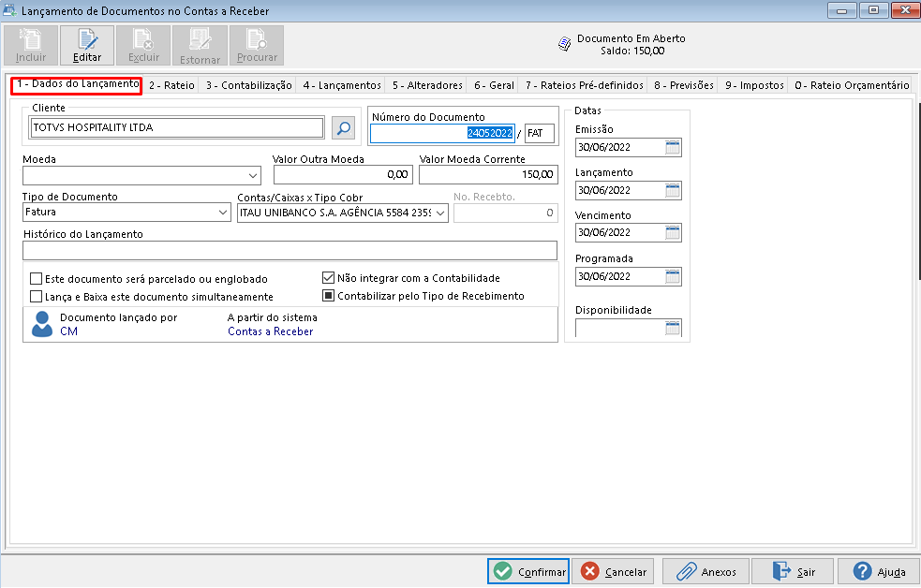Click the Número do Documento field
The height and width of the screenshot is (588, 921).
point(443,133)
